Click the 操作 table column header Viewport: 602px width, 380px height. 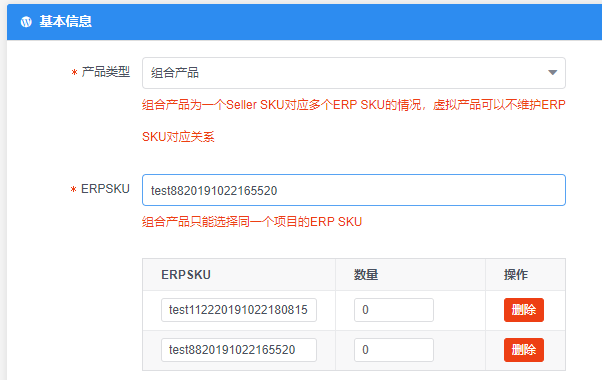tap(516, 275)
